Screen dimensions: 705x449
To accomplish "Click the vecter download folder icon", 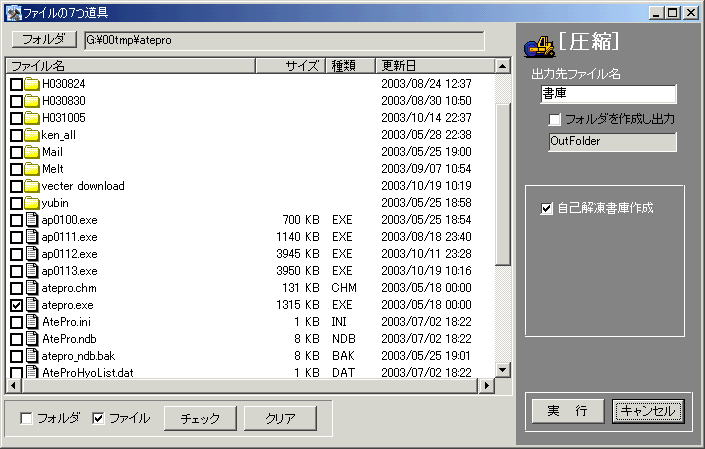I will pyautogui.click(x=32, y=186).
